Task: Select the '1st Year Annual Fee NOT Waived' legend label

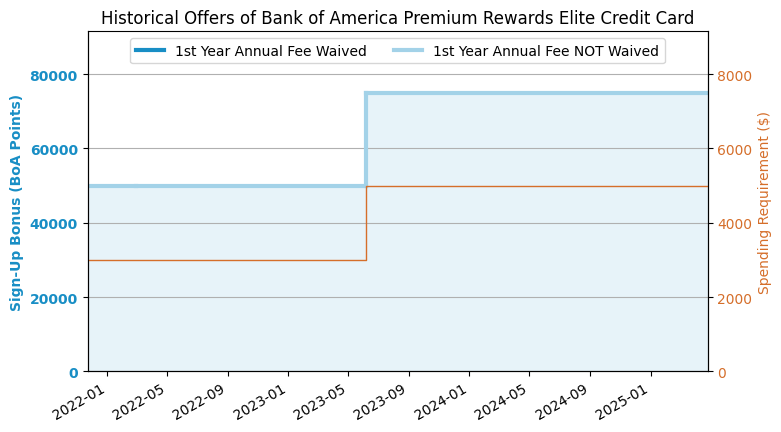Action: coord(546,51)
